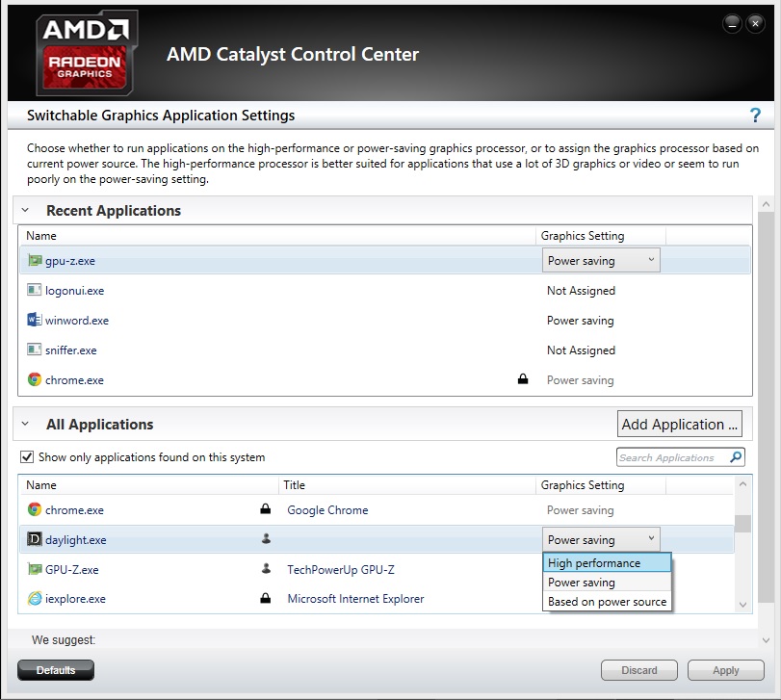Screen dimensions: 781x700
Task: Open gpu-z.exe Graphics Setting dropdown
Action: (601, 260)
